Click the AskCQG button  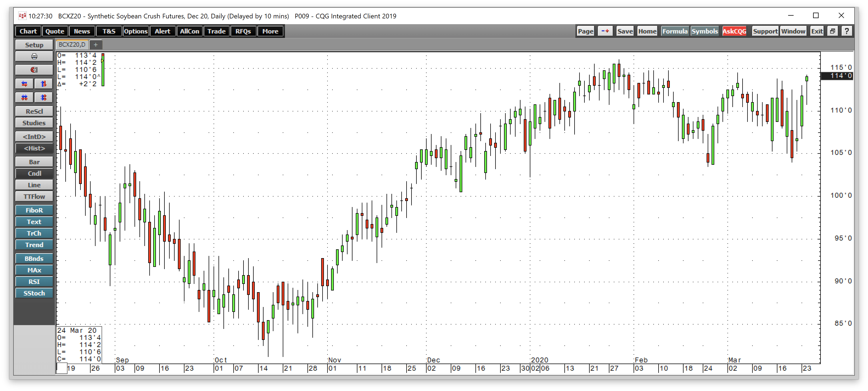click(734, 31)
